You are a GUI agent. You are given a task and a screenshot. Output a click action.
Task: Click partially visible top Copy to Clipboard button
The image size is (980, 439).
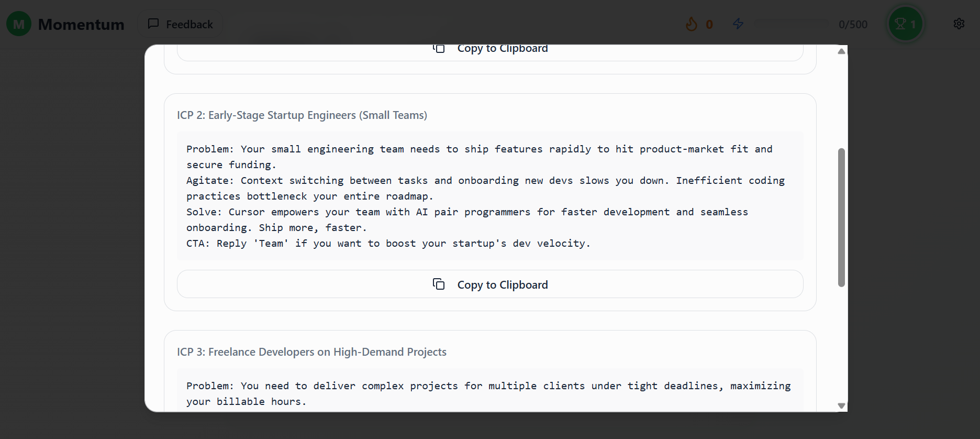point(490,52)
